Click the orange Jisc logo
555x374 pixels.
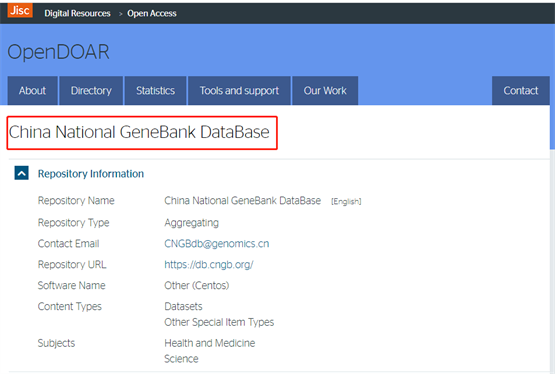coord(20,10)
